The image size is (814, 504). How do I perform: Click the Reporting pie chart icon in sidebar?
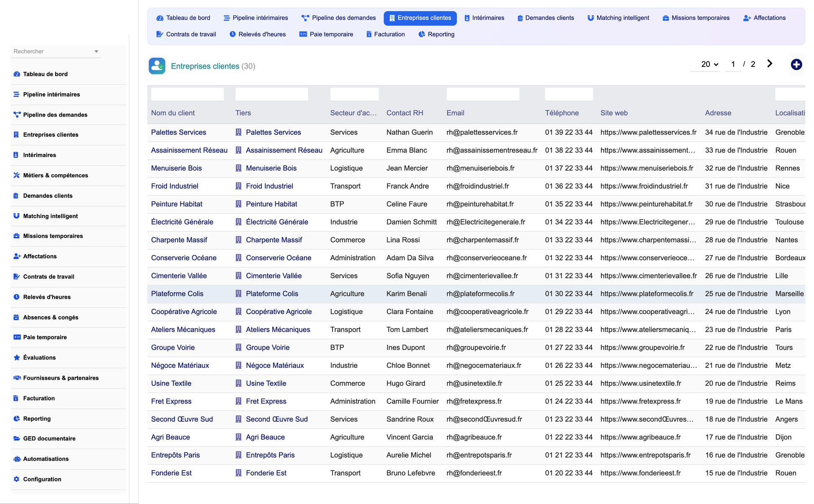[17, 419]
